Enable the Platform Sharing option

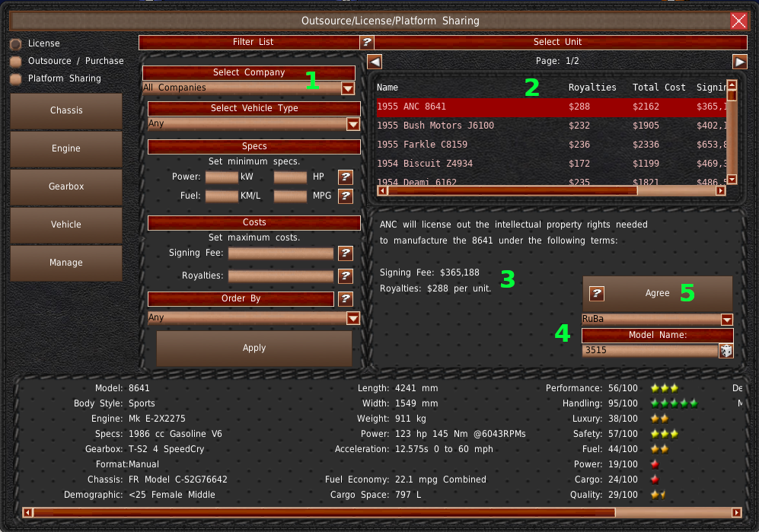point(15,78)
